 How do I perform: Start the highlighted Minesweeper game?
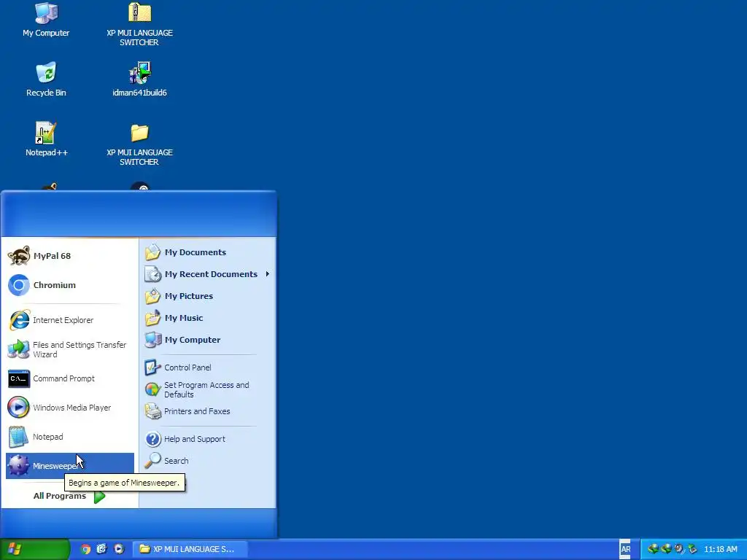pyautogui.click(x=69, y=466)
